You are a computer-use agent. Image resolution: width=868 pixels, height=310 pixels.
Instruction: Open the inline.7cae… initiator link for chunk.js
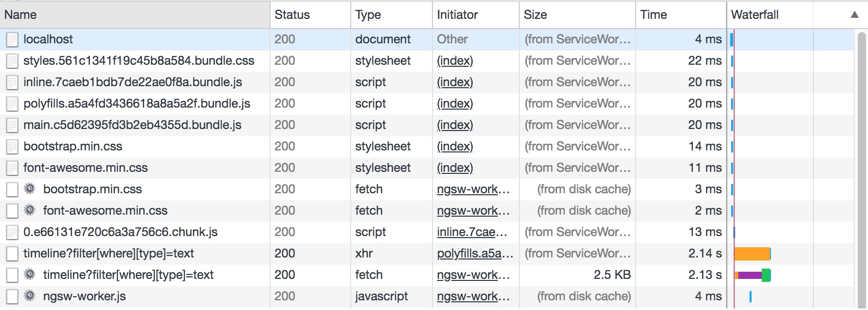pos(472,232)
